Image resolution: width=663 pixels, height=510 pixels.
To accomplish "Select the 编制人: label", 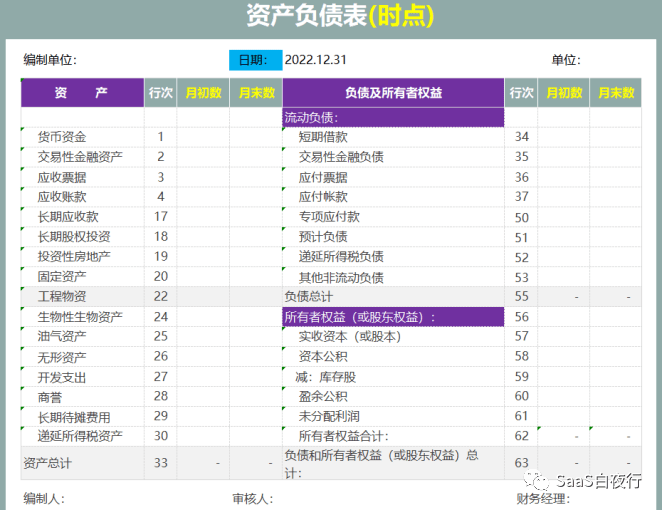I will pyautogui.click(x=44, y=499).
